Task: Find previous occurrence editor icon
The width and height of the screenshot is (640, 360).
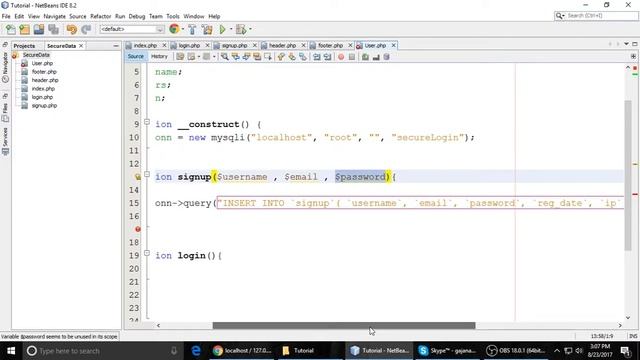Action: tap(236, 57)
